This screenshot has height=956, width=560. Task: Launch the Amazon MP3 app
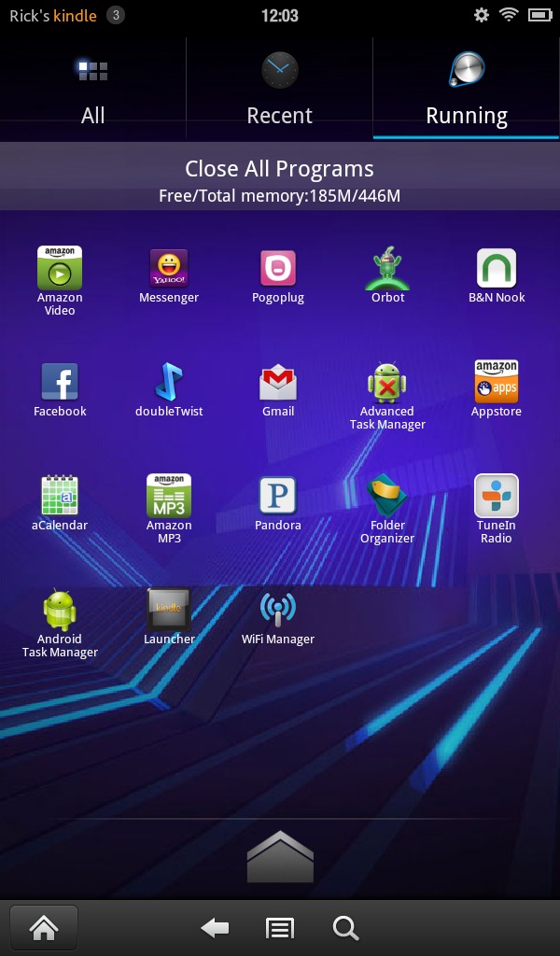click(169, 495)
